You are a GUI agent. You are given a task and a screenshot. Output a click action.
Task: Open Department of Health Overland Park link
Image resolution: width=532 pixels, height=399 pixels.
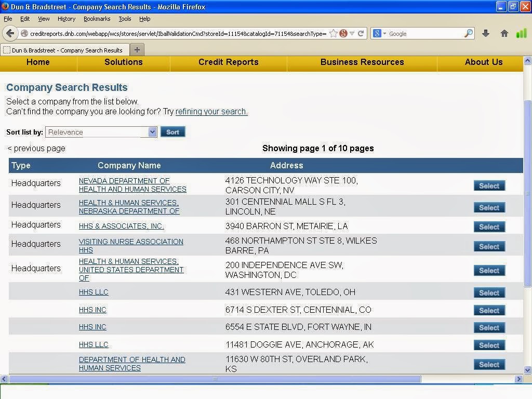132,363
